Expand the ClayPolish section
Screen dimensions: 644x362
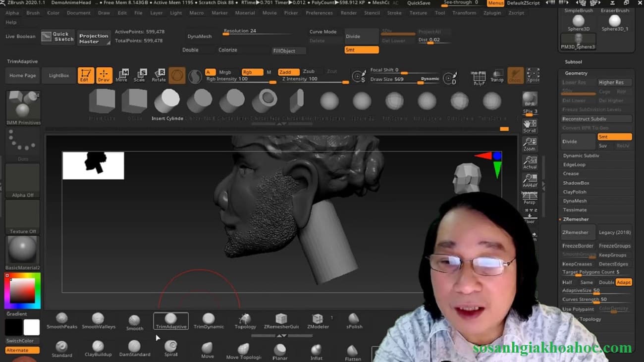[575, 192]
